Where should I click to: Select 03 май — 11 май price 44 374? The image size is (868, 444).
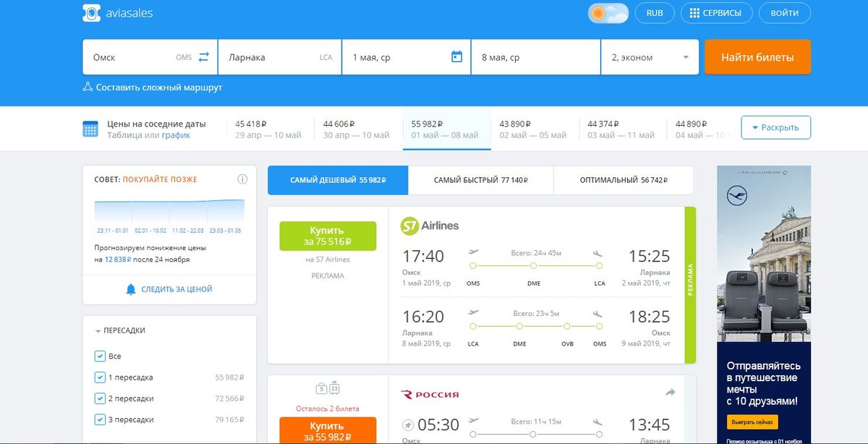[621, 129]
